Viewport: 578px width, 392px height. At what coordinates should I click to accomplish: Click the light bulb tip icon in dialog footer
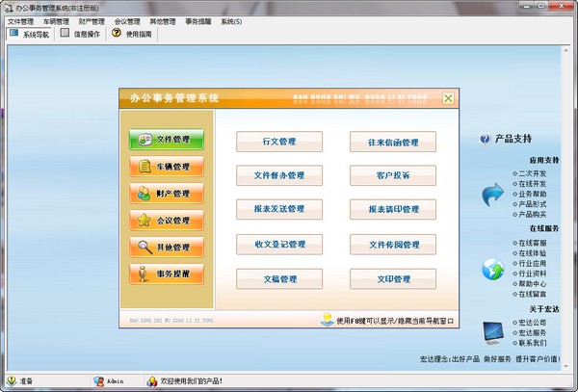click(327, 319)
